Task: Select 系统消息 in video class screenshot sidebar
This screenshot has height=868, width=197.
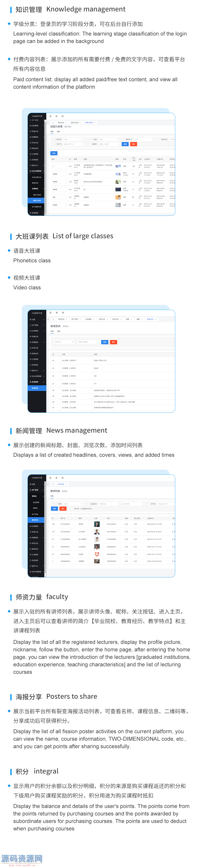Action: tap(36, 160)
